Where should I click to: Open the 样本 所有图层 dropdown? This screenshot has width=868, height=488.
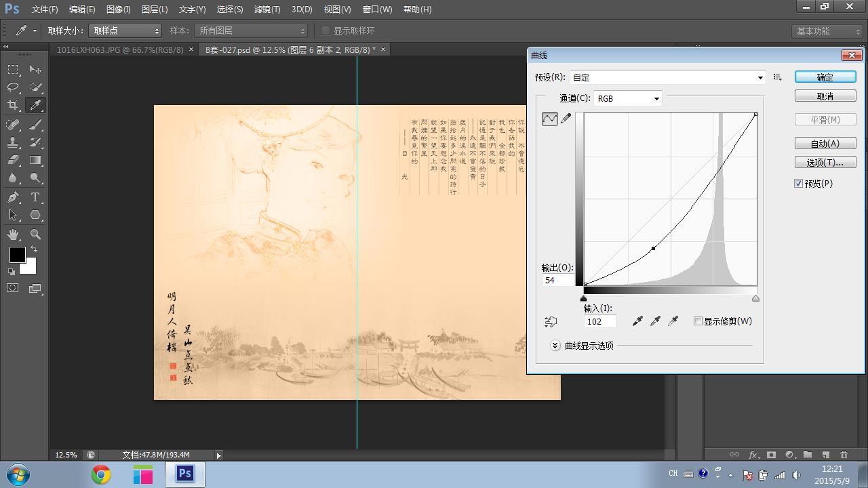(251, 30)
